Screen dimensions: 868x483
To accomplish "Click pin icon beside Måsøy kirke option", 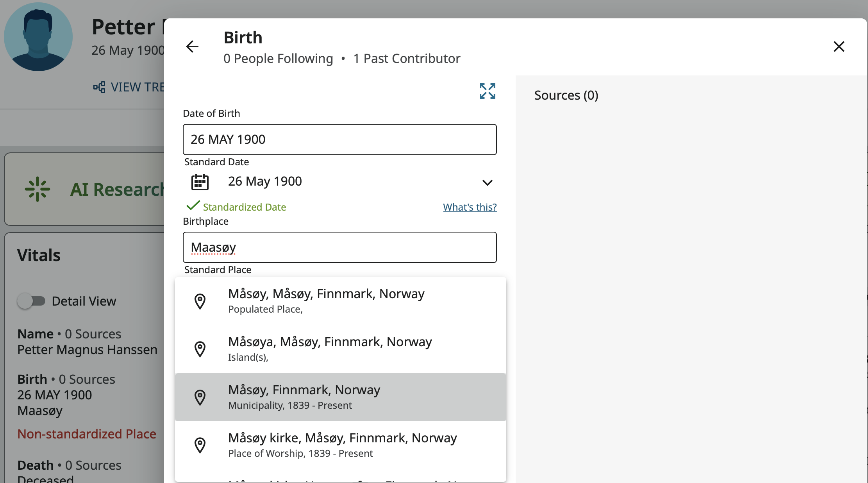I will click(200, 445).
